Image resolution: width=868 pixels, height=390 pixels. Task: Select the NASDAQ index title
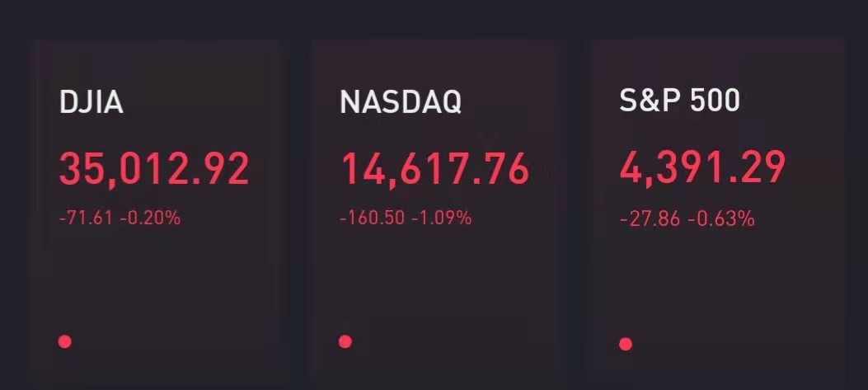pyautogui.click(x=401, y=102)
